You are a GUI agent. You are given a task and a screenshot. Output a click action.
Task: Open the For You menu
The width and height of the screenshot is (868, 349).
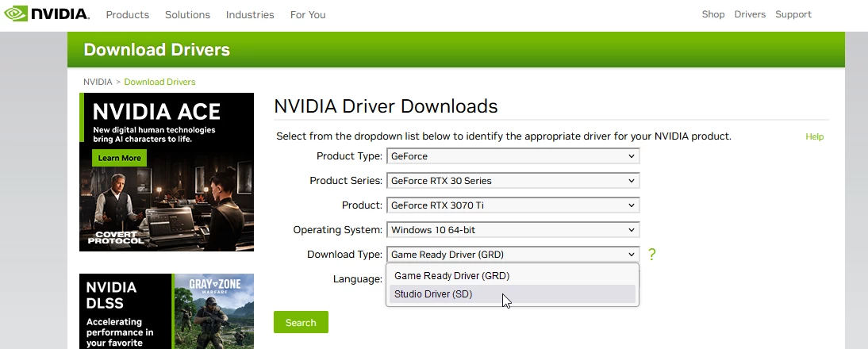point(308,15)
